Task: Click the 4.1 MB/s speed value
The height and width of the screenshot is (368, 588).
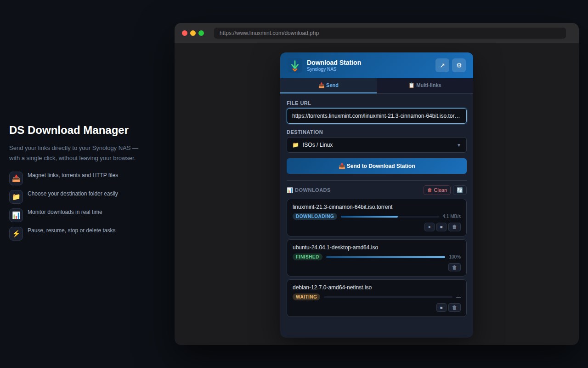Action: pos(452,217)
